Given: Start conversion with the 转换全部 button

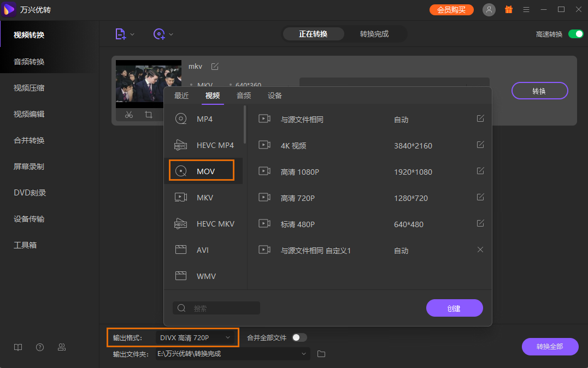Looking at the screenshot, I should [x=550, y=347].
